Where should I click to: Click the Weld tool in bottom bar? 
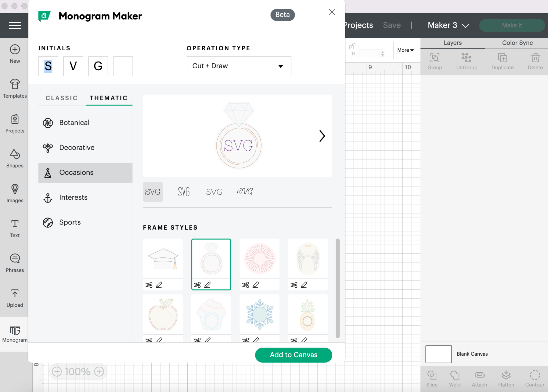click(455, 378)
